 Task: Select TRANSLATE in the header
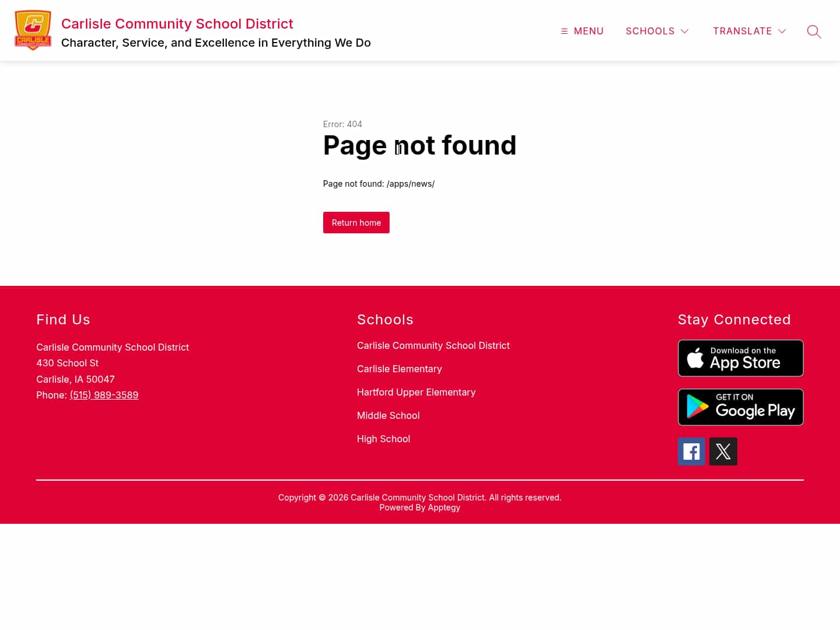tap(743, 31)
